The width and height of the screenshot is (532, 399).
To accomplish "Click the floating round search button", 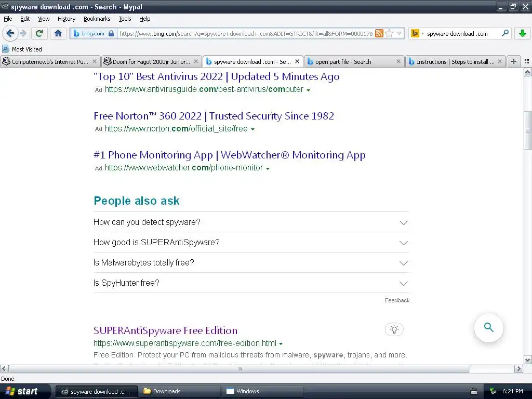I will point(488,327).
